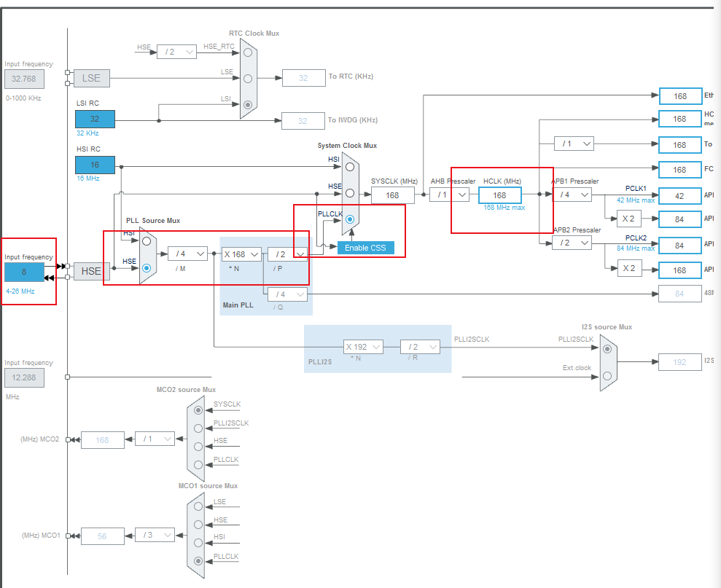This screenshot has height=588, width=721.
Task: Edit the HCLK frequency value 168
Action: (499, 195)
